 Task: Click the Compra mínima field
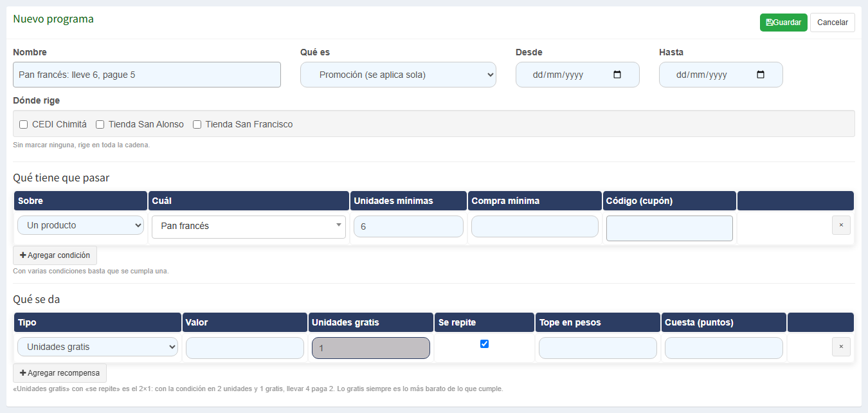(x=535, y=226)
